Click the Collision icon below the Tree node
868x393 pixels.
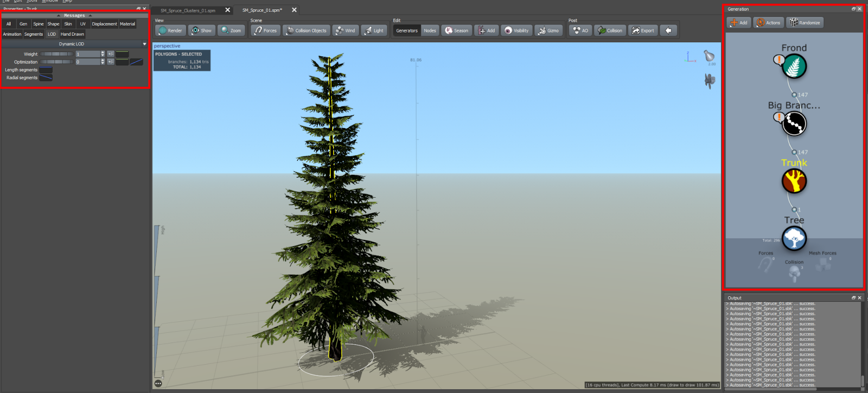tap(794, 274)
